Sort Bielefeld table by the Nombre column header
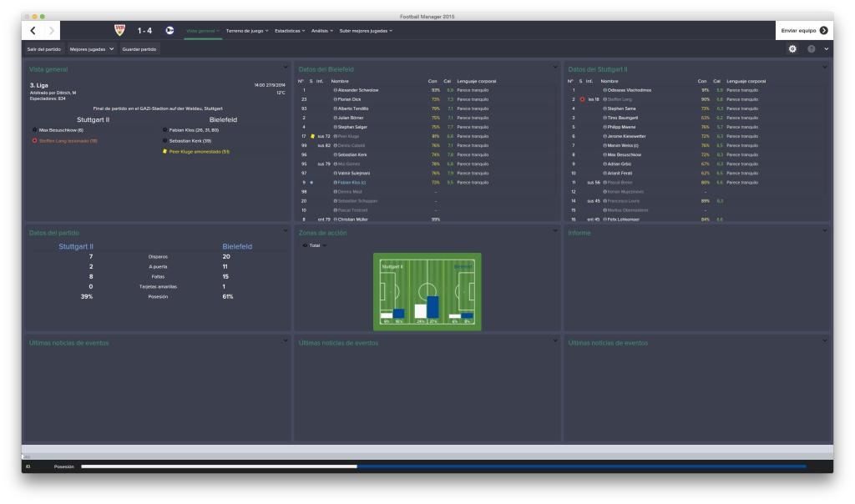 click(x=340, y=81)
